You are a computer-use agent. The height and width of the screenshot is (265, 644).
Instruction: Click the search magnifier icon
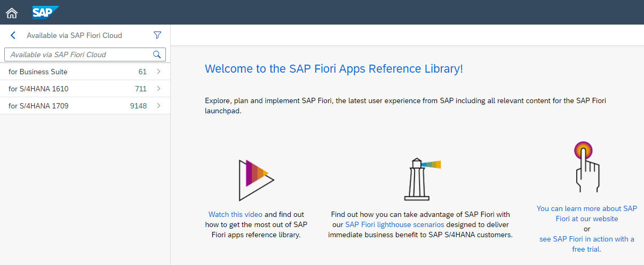click(157, 54)
